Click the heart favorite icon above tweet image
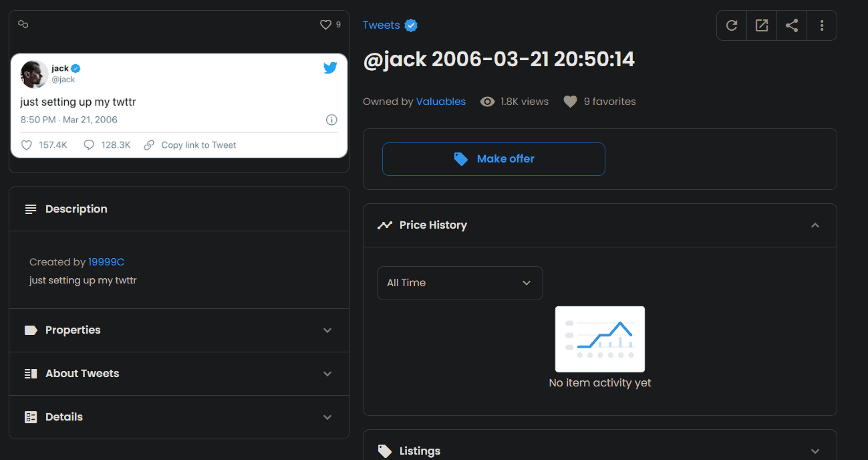The width and height of the screenshot is (868, 460). (325, 25)
